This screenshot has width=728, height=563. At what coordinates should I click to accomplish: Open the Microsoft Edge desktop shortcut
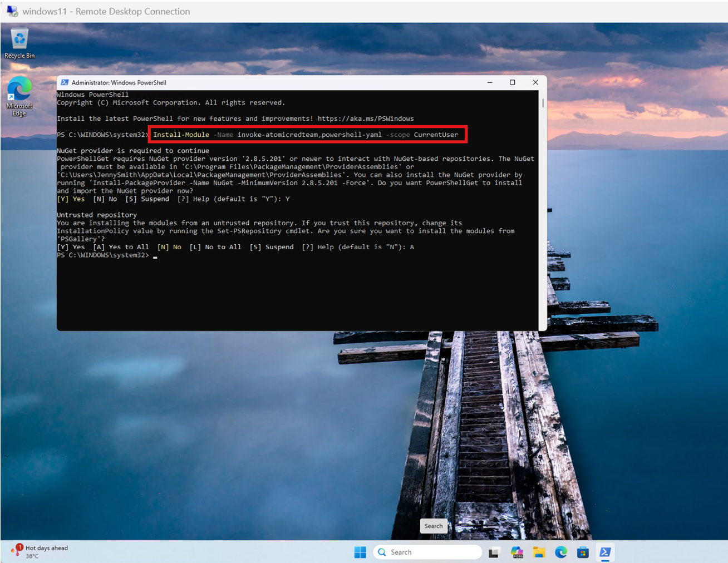[x=19, y=96]
